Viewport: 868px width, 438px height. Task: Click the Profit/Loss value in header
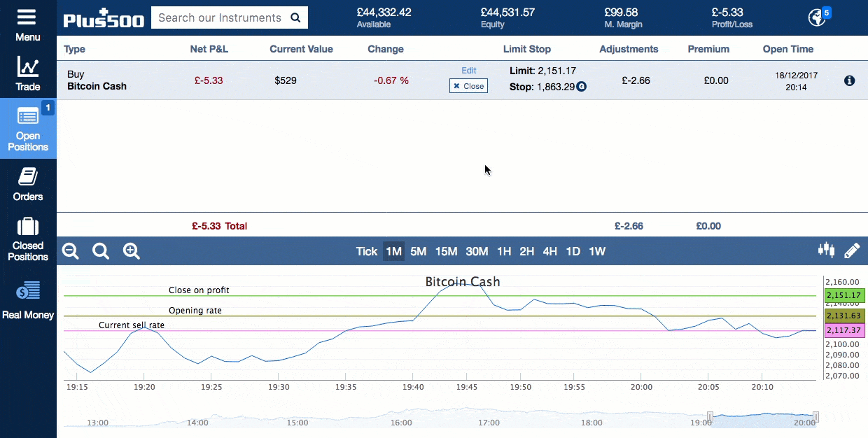tap(727, 13)
